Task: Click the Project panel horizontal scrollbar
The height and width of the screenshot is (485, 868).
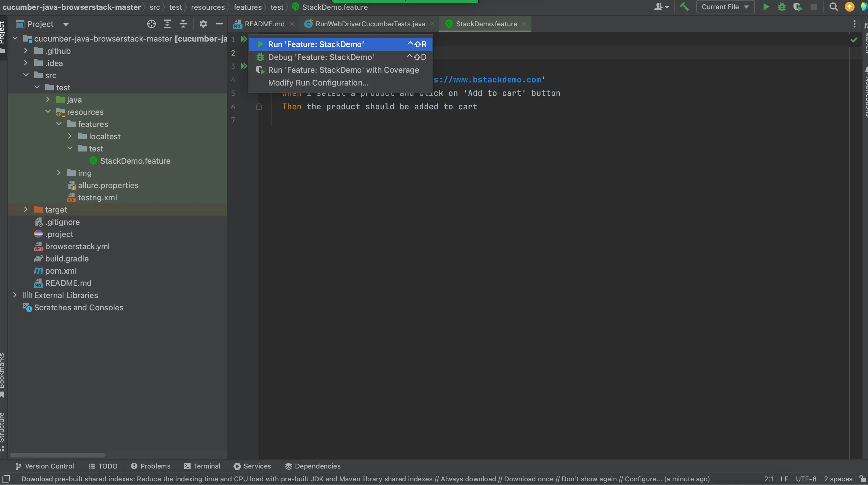Action: coord(58,455)
